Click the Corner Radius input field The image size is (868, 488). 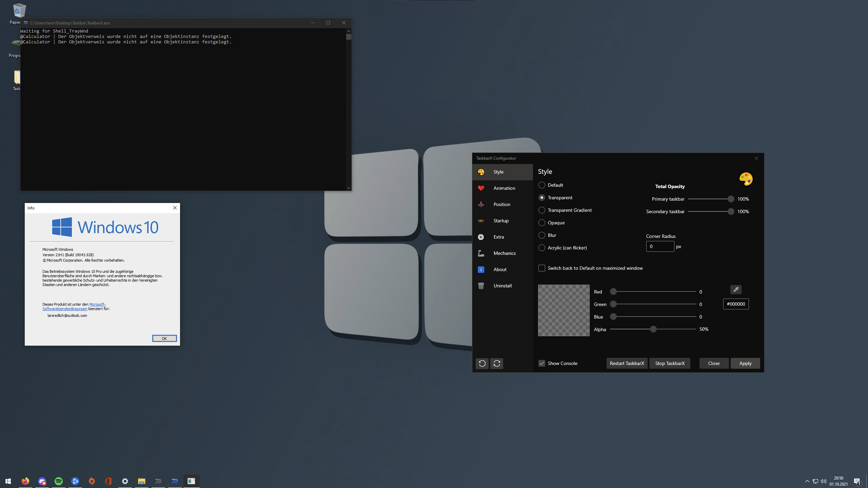660,246
